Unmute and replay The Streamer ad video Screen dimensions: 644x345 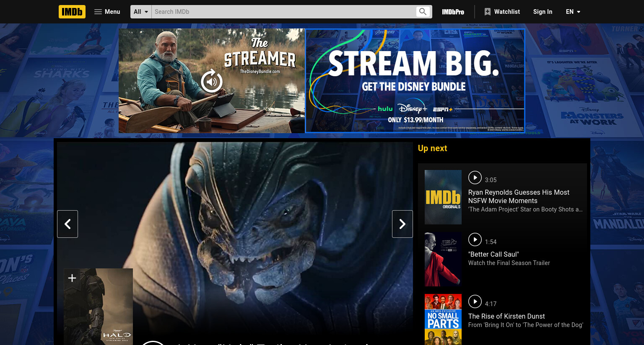point(212,81)
